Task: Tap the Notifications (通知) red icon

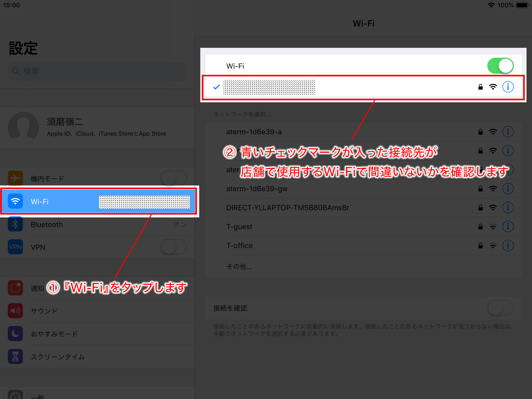Action: 15,288
